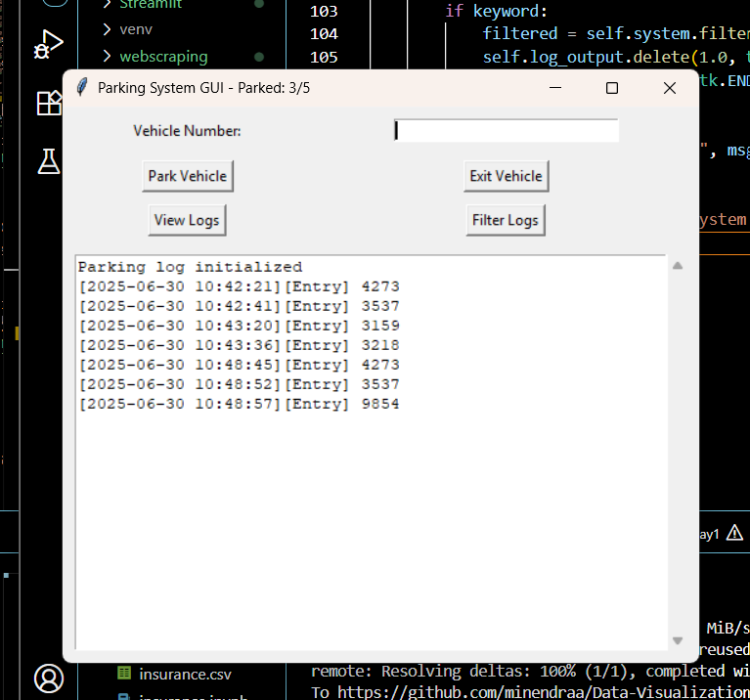Click the View Logs button
Viewport: 750px width, 700px height.
point(187,220)
